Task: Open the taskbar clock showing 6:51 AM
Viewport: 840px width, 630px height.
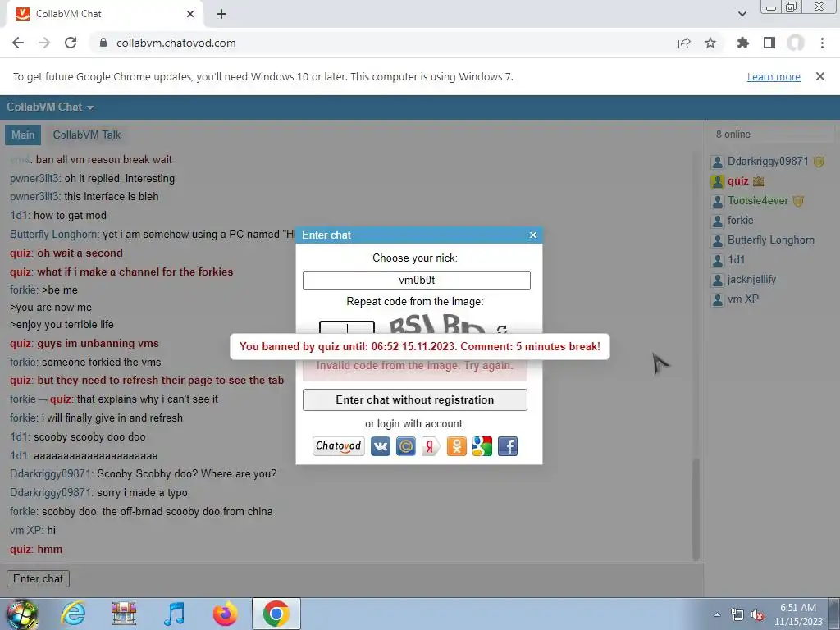Action: pyautogui.click(x=798, y=614)
